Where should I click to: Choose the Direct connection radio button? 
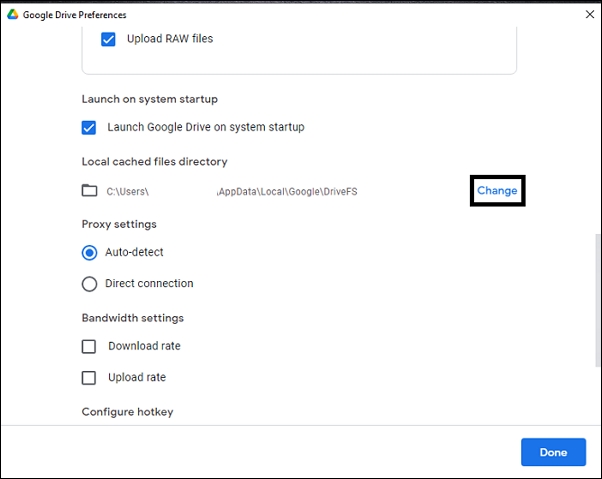(90, 284)
